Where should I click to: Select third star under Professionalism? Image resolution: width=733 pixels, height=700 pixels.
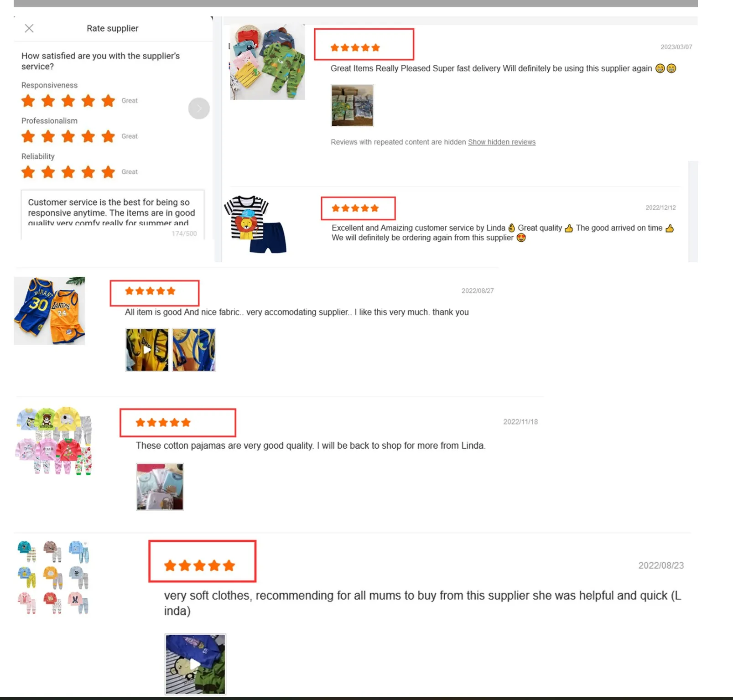(x=68, y=136)
